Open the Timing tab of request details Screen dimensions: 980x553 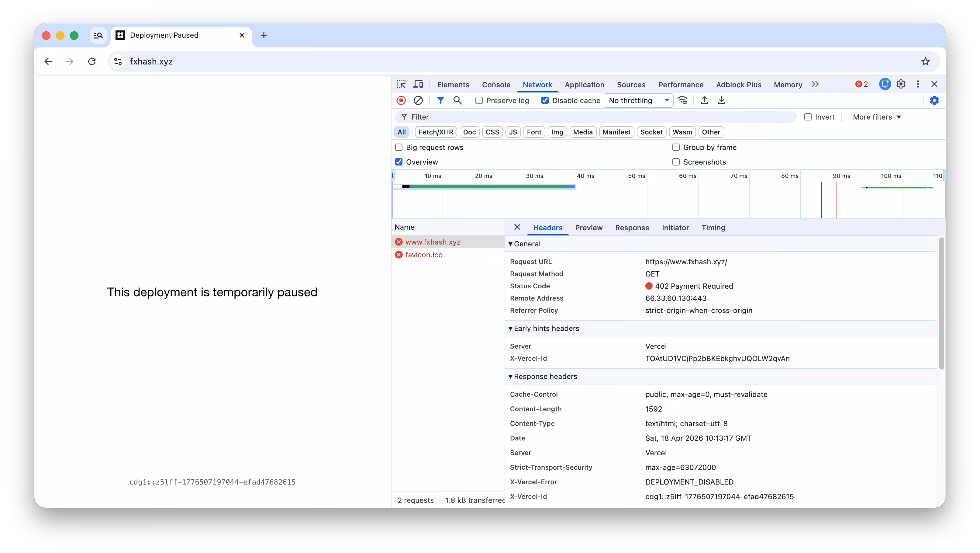coord(713,228)
